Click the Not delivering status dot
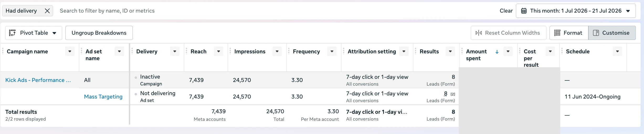644x134 pixels. 136,94
